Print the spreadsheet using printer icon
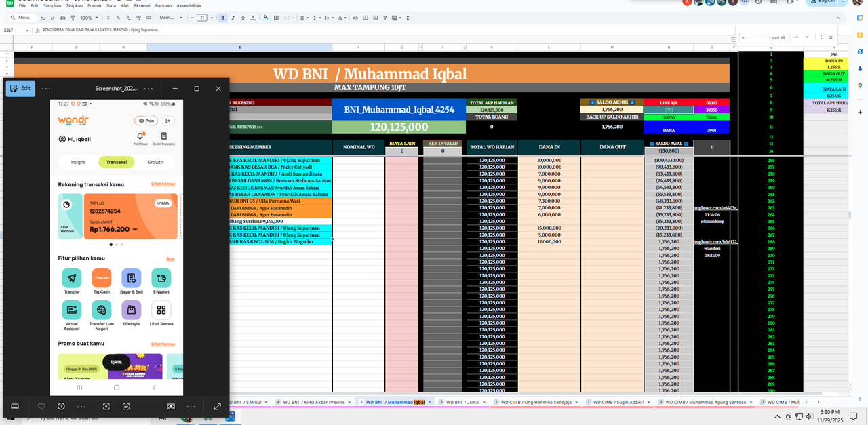This screenshot has height=425, width=868. point(62,18)
